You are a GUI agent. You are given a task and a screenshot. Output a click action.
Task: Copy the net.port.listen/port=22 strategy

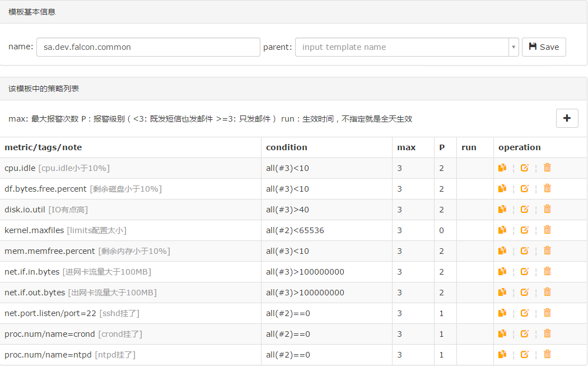coord(502,313)
